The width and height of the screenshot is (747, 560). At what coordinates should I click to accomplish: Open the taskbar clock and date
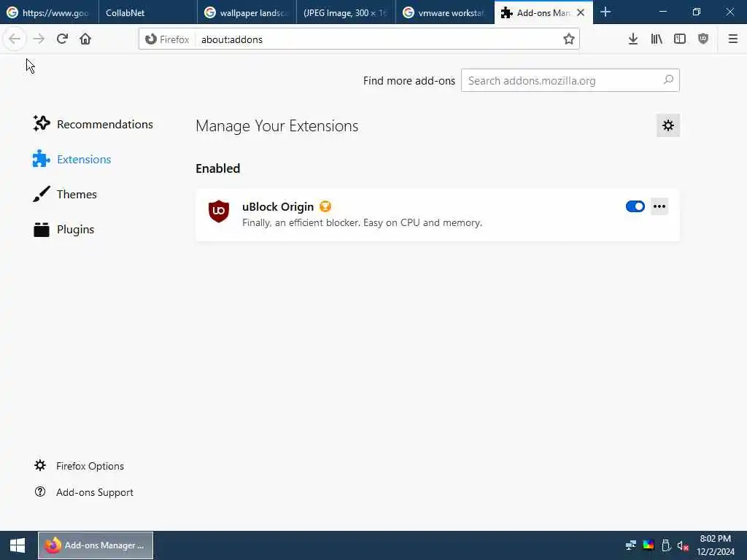(716, 545)
